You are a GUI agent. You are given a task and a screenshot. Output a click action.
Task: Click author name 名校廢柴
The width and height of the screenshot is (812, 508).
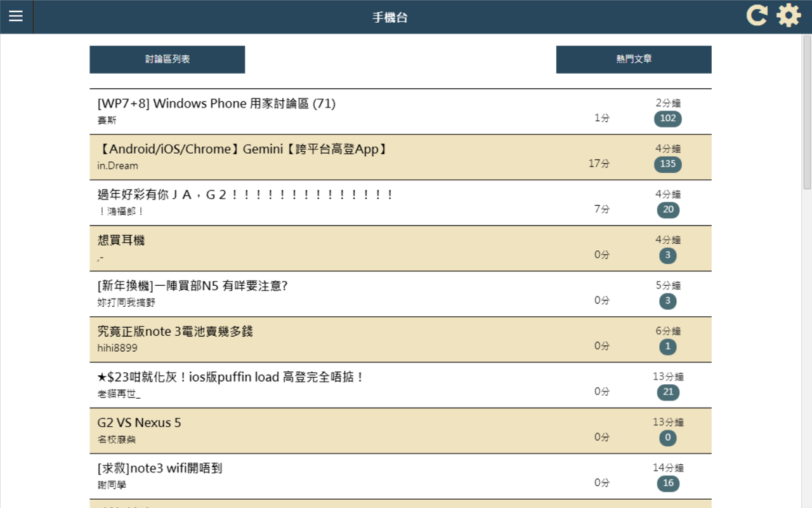pyautogui.click(x=117, y=440)
